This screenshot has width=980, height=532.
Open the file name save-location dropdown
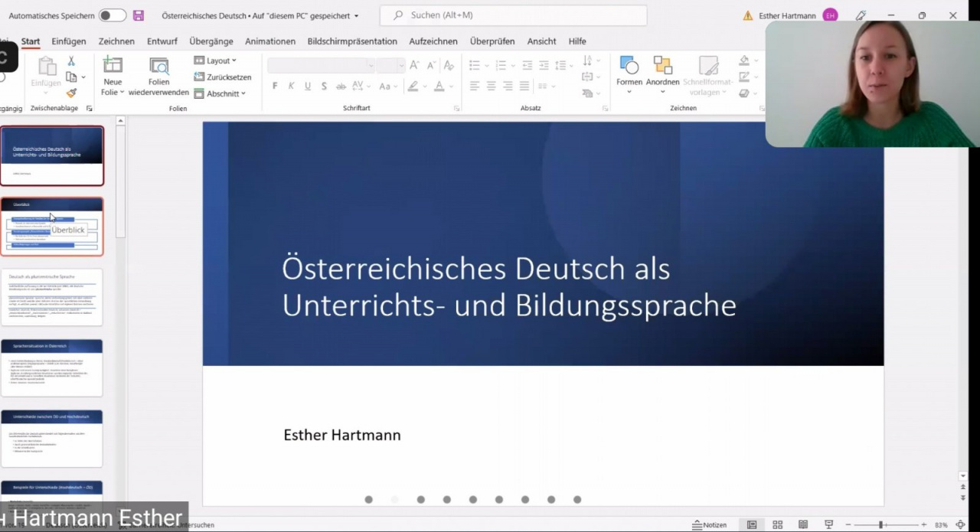pos(356,15)
